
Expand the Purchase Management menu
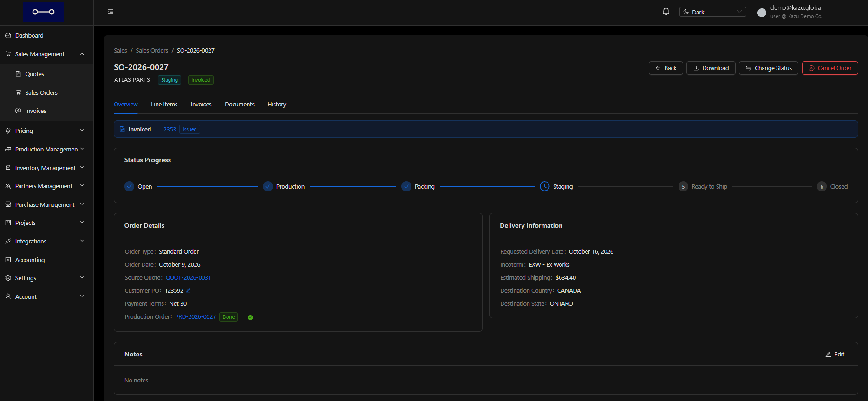[x=46, y=204]
